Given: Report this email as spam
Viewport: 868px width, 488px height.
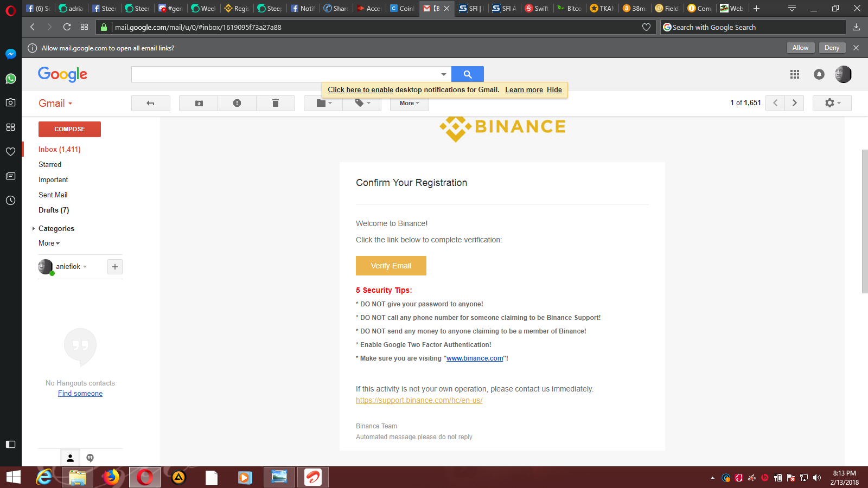Looking at the screenshot, I should [x=237, y=103].
